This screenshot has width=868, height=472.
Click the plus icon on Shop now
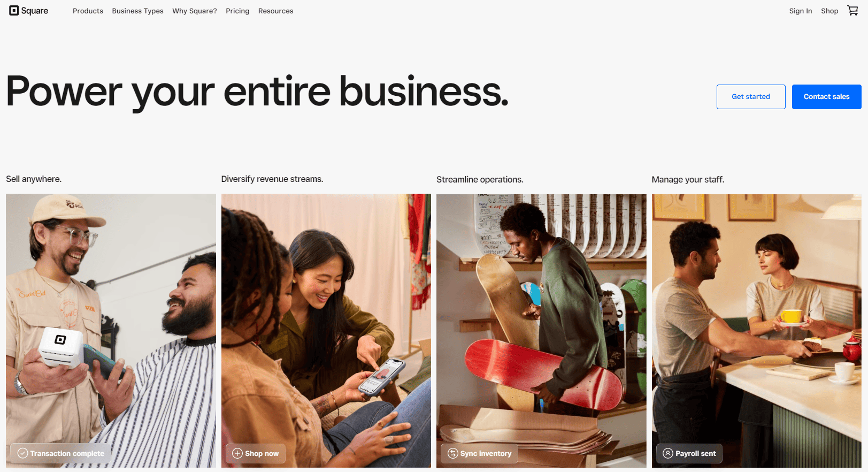[237, 453]
